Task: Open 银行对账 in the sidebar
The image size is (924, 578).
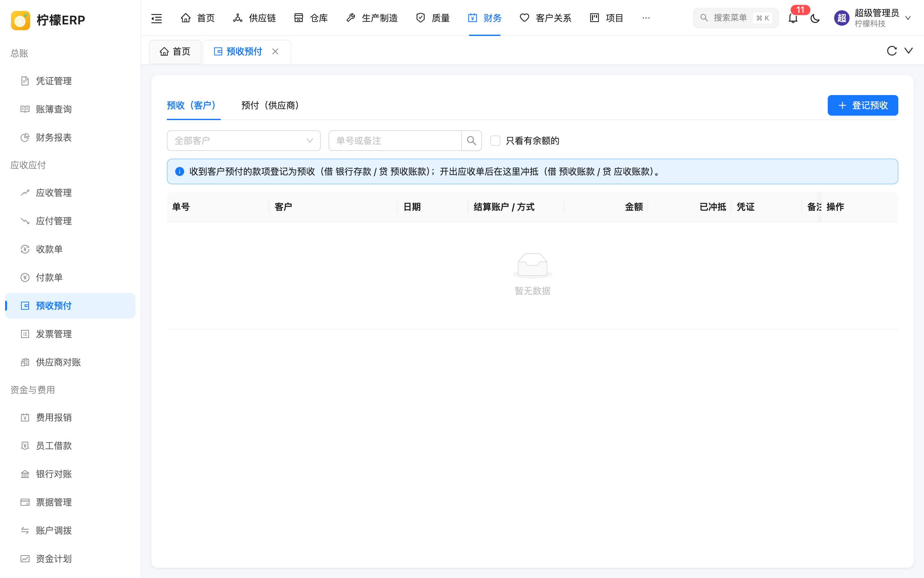Action: point(70,474)
